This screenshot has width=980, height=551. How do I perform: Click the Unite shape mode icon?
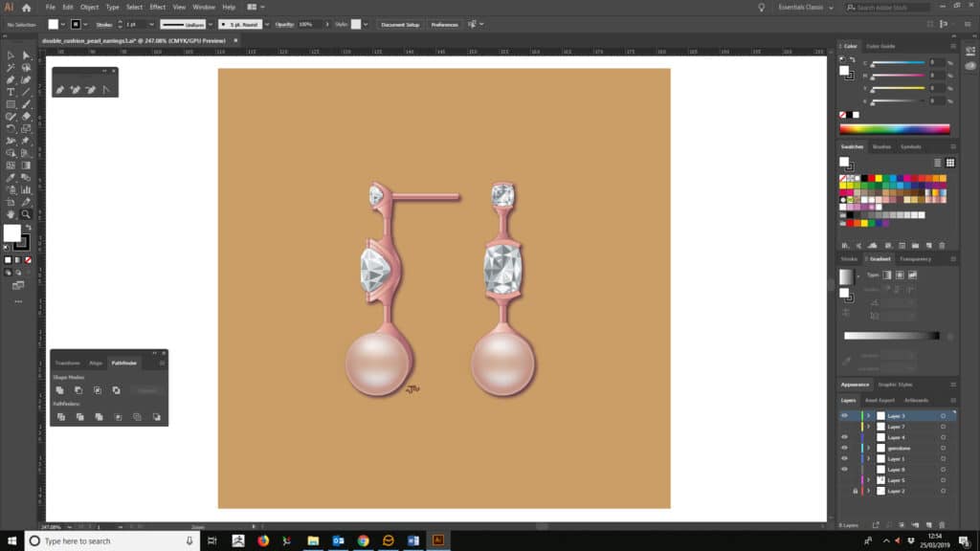point(59,390)
